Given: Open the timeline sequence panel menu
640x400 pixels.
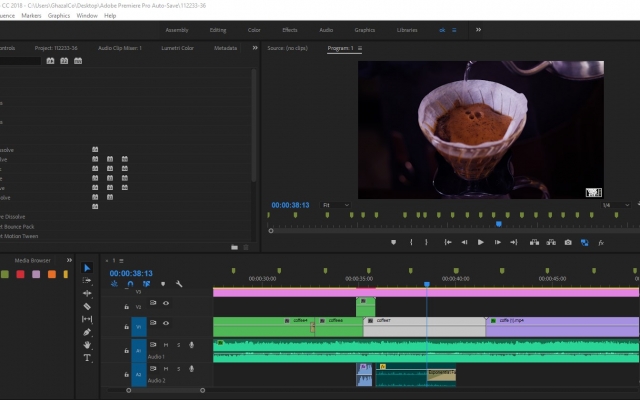Looking at the screenshot, I should point(121,260).
